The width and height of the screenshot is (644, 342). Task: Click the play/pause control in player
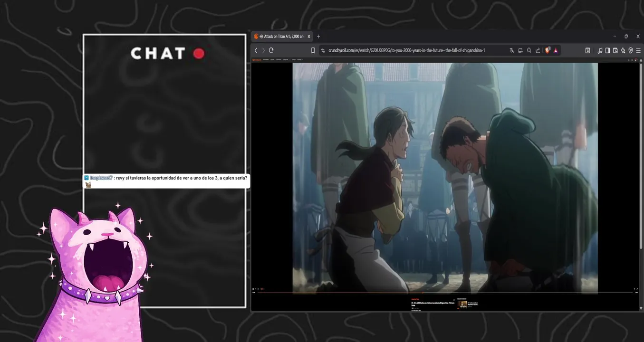tap(253, 289)
